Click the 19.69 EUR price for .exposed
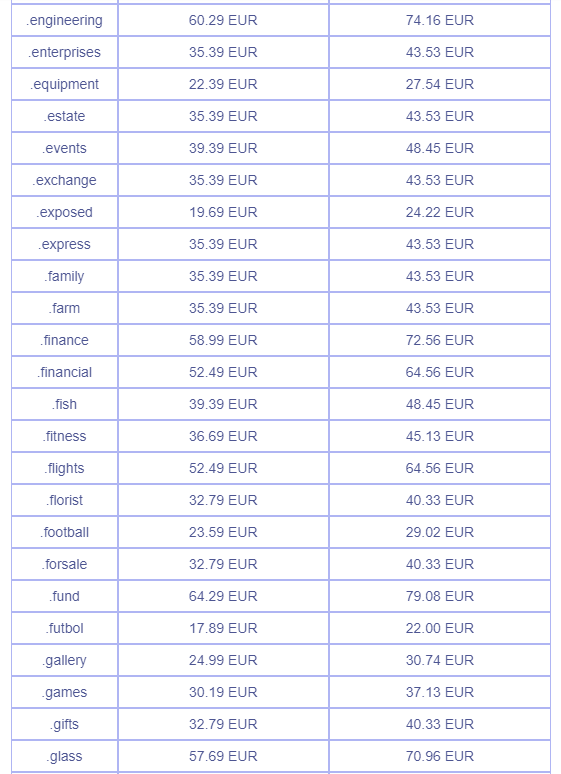Image resolution: width=561 pixels, height=774 pixels. click(223, 212)
